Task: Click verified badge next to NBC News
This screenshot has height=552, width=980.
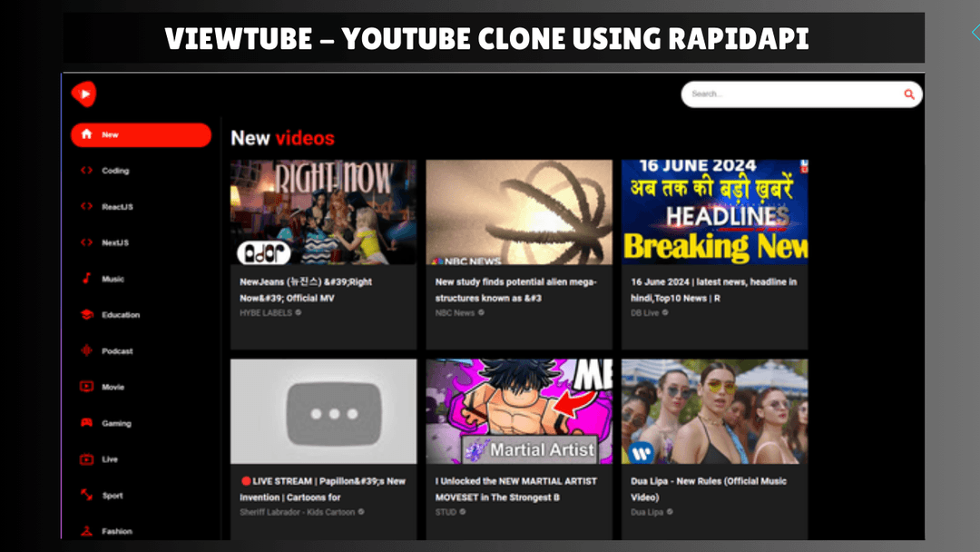Action: pyautogui.click(x=481, y=312)
